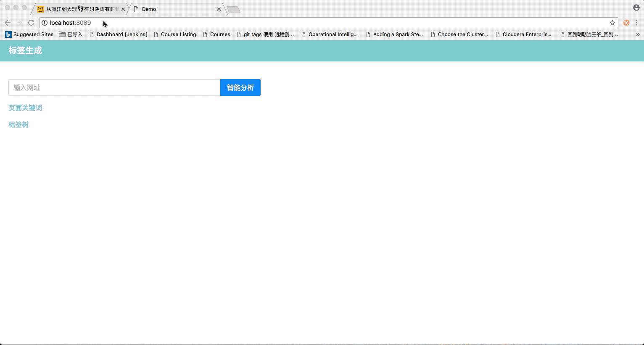The width and height of the screenshot is (644, 345).
Task: Close the Demo tab
Action: coord(219,9)
